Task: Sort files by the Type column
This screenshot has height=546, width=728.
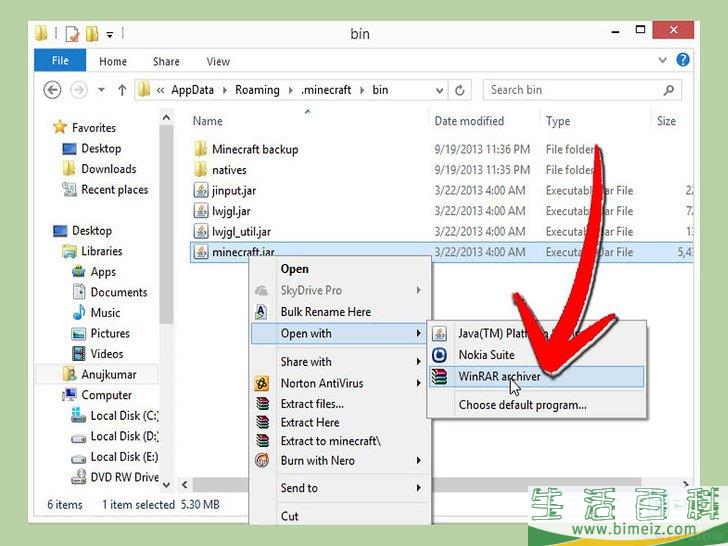Action: click(558, 121)
